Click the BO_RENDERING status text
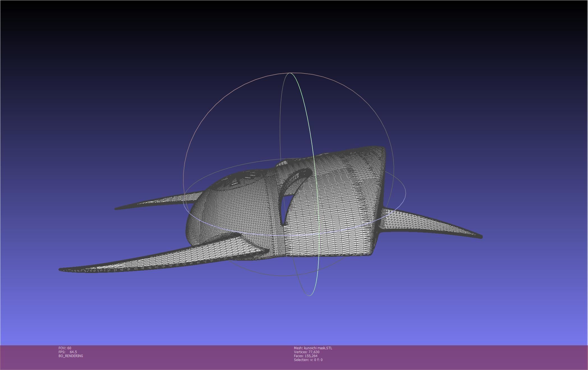 click(71, 356)
